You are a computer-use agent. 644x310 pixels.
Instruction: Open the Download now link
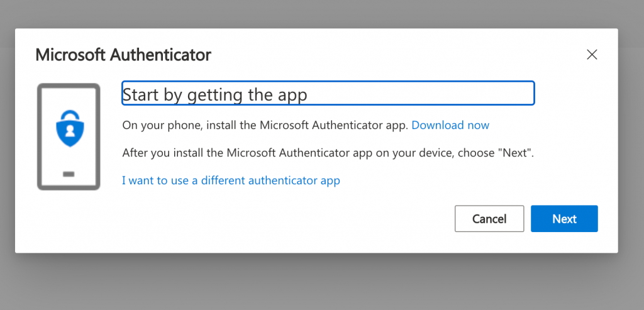[450, 125]
